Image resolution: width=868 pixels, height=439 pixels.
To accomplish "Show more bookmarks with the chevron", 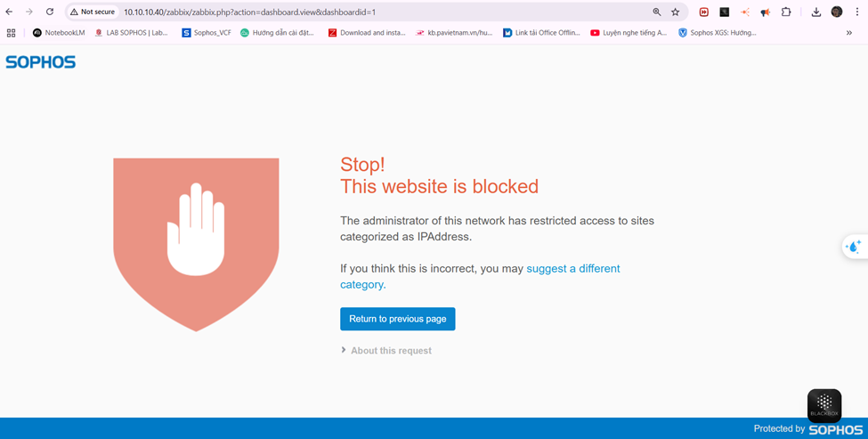I will point(849,33).
